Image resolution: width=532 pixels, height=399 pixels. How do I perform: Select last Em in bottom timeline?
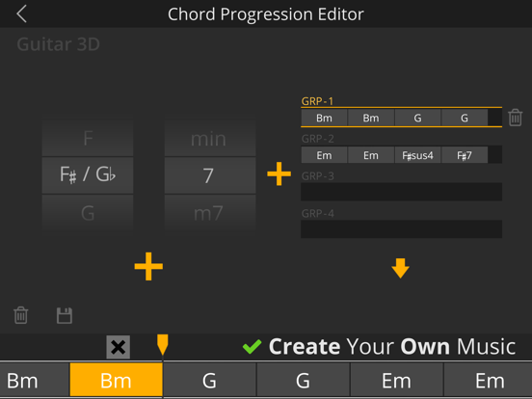(x=489, y=380)
